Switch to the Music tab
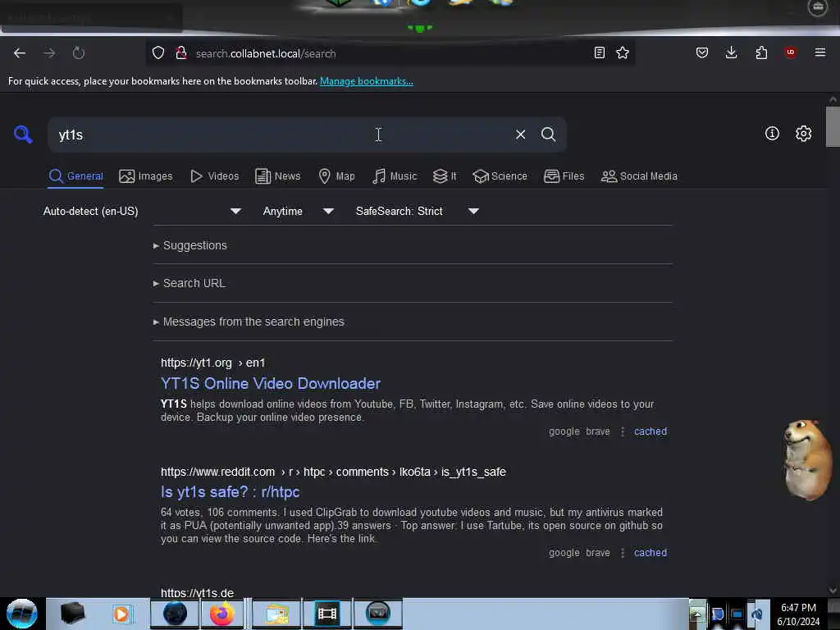Screen dimensions: 840x630 click(x=395, y=176)
